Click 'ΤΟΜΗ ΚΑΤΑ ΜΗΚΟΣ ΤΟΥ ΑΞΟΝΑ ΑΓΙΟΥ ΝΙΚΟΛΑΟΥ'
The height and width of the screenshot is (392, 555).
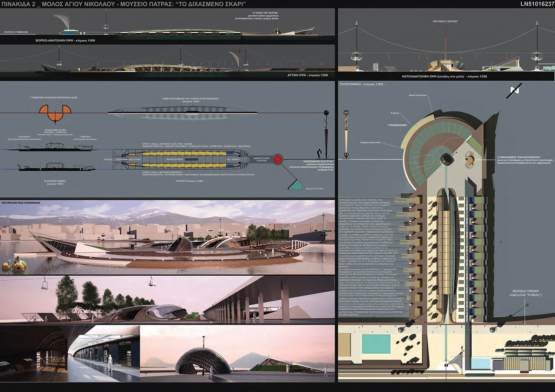(x=191, y=98)
